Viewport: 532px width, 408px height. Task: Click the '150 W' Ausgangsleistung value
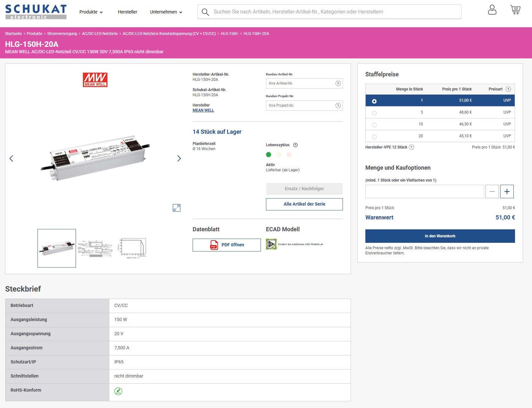pyautogui.click(x=121, y=319)
